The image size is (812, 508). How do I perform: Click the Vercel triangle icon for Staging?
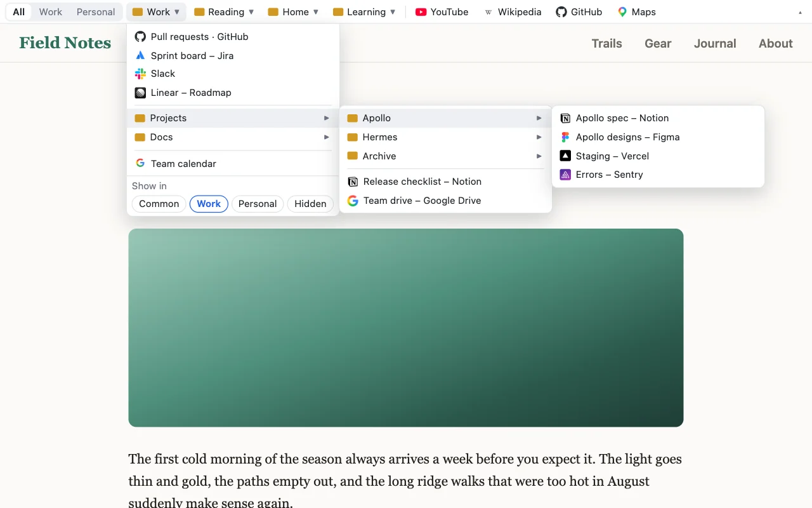click(x=565, y=156)
